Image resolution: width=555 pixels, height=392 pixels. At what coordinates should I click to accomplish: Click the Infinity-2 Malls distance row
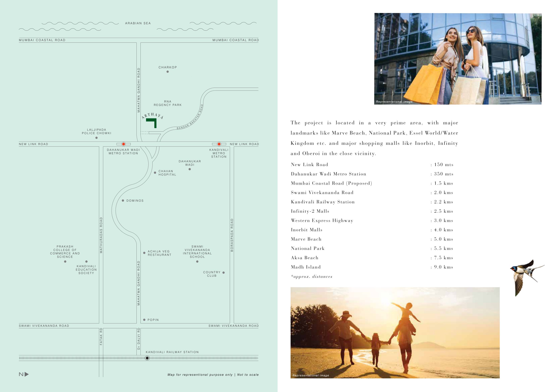[372, 211]
